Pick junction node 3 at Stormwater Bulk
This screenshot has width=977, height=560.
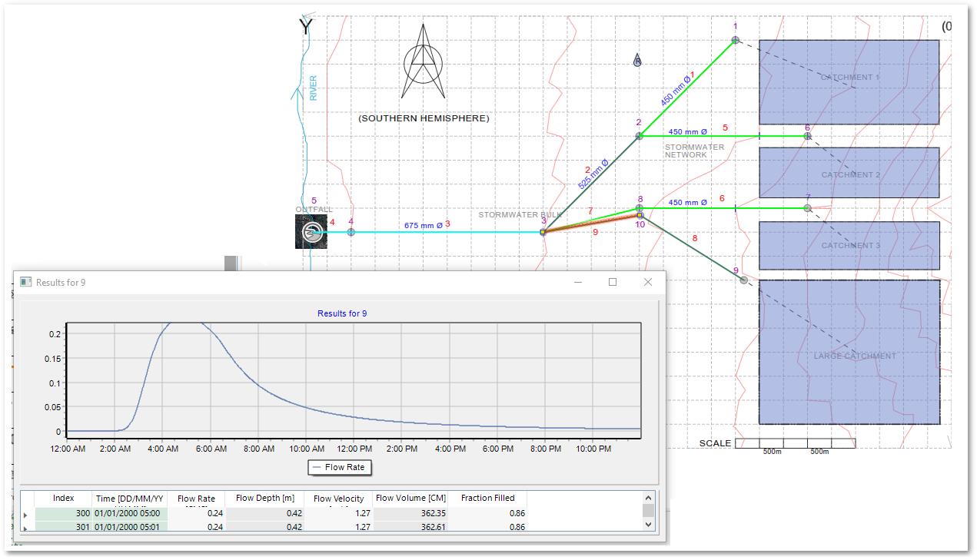click(543, 231)
